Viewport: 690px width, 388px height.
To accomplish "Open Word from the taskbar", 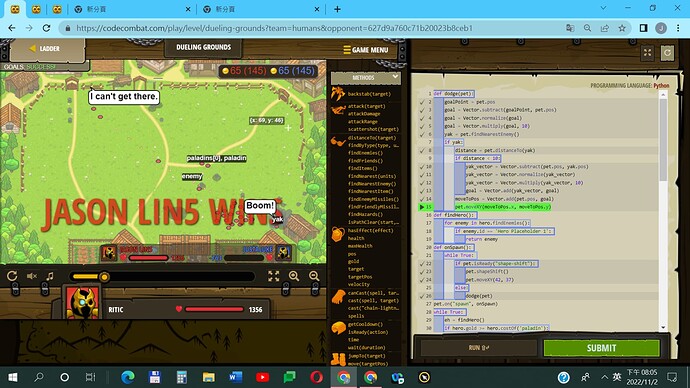I will 235,377.
